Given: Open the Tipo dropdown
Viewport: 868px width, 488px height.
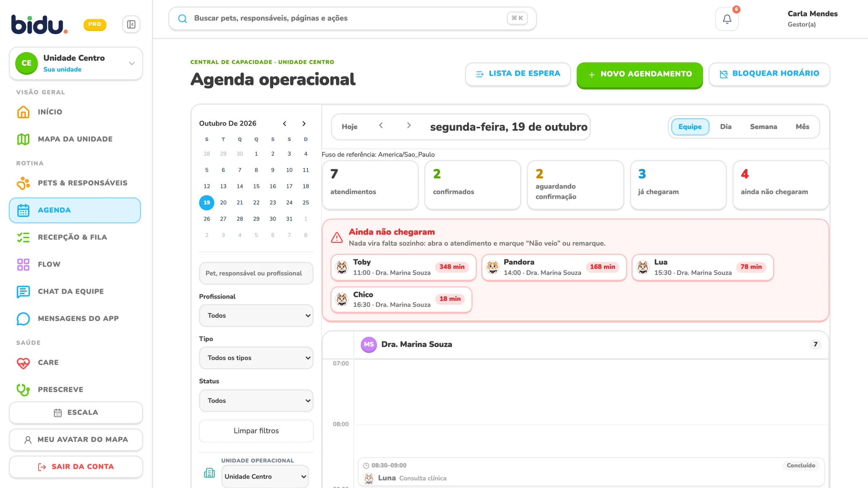Looking at the screenshot, I should point(256,358).
